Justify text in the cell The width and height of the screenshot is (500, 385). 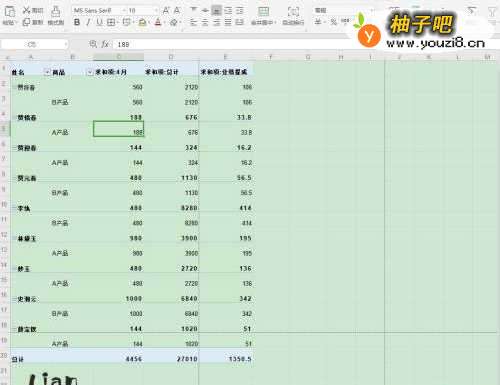point(228,22)
